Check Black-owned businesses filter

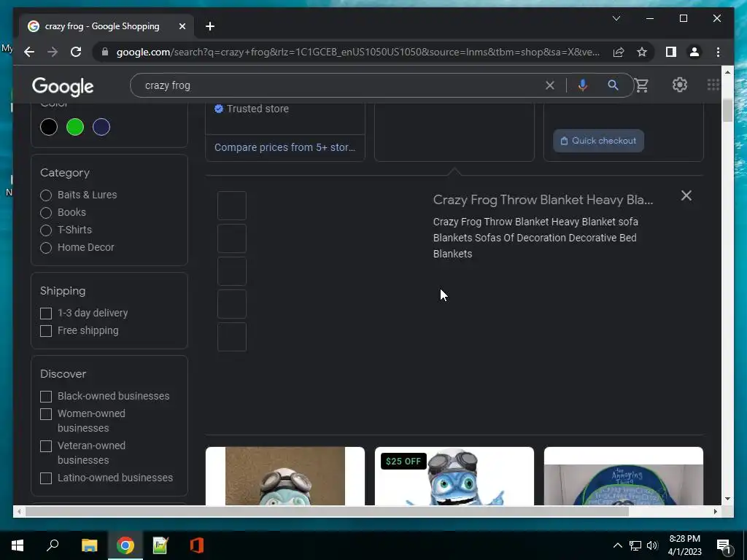coord(46,397)
